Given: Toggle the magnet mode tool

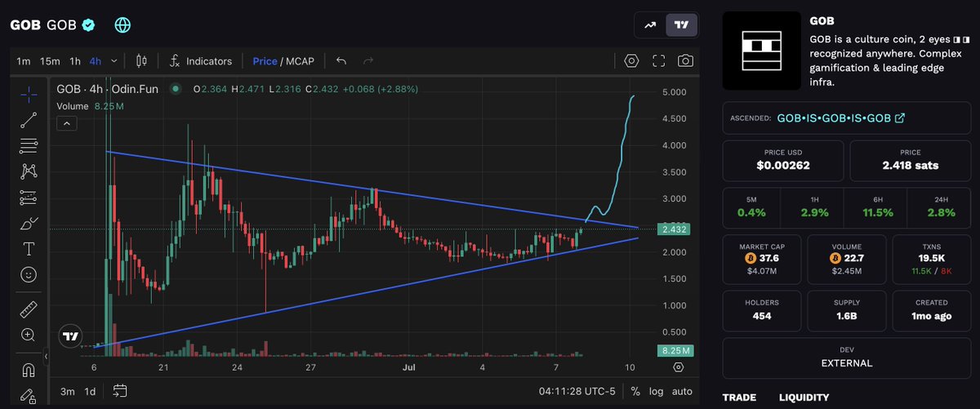Looking at the screenshot, I should tap(29, 370).
